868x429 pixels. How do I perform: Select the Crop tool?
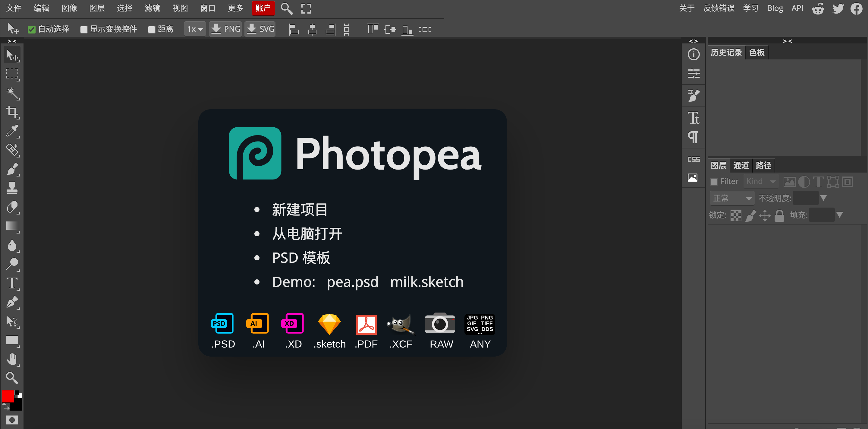coord(12,112)
